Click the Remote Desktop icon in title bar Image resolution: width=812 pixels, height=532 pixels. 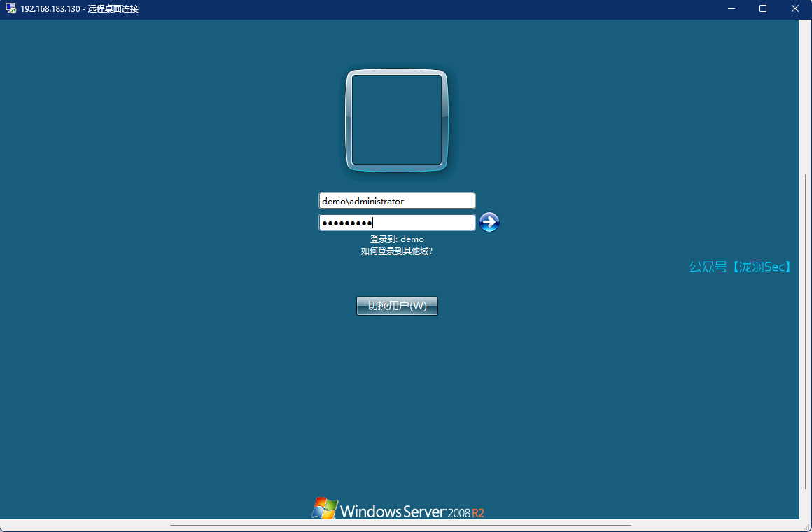tap(11, 9)
